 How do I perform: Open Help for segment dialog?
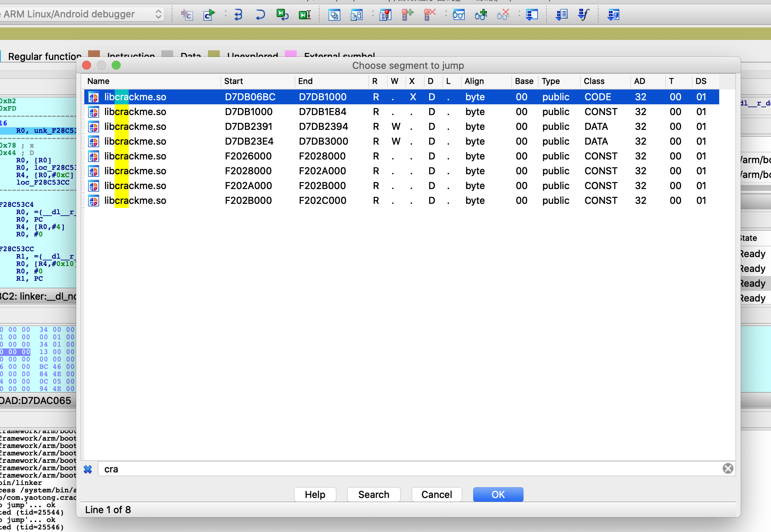[x=315, y=494]
